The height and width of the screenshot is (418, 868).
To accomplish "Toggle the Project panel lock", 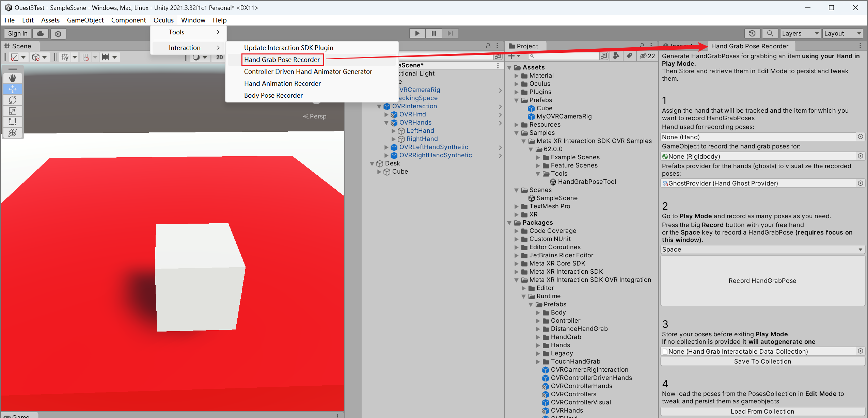I will [x=642, y=46].
